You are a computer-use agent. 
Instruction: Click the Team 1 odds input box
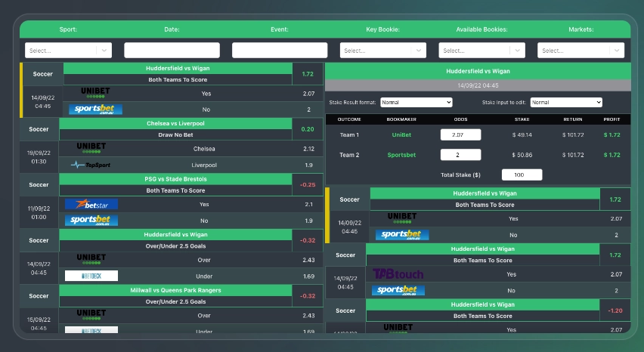[460, 135]
